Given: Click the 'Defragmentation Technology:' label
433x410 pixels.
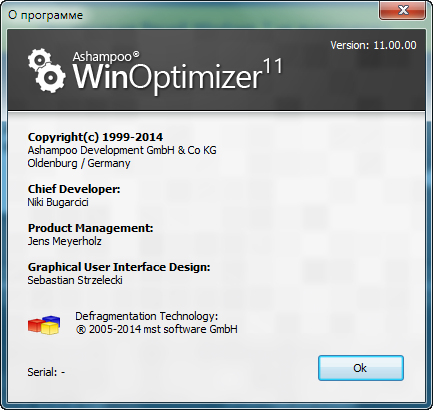Looking at the screenshot, I should tap(147, 316).
